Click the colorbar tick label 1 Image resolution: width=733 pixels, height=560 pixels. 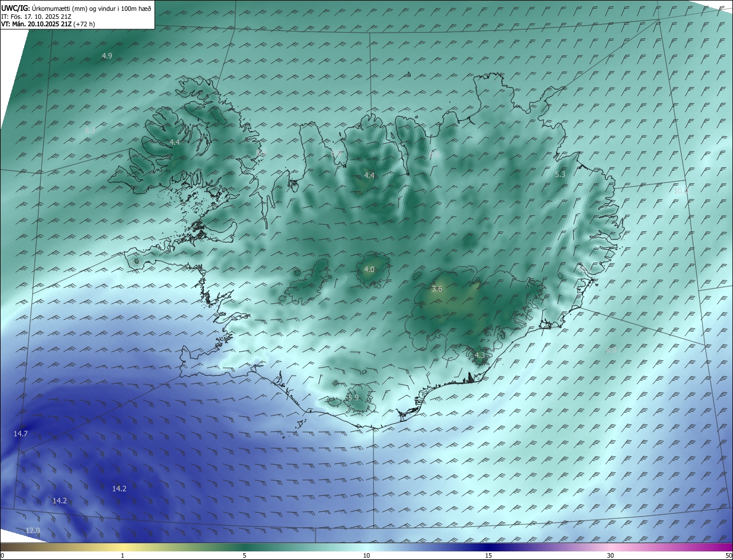point(123,556)
